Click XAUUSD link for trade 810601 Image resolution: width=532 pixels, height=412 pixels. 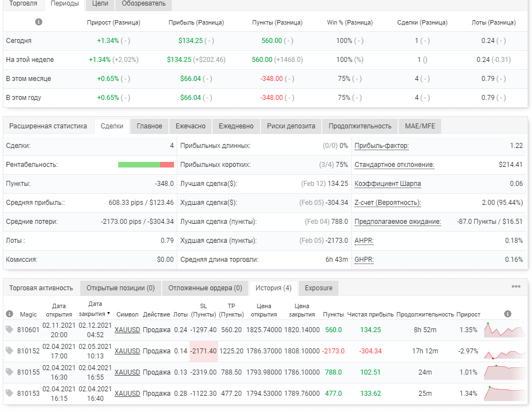click(x=127, y=330)
